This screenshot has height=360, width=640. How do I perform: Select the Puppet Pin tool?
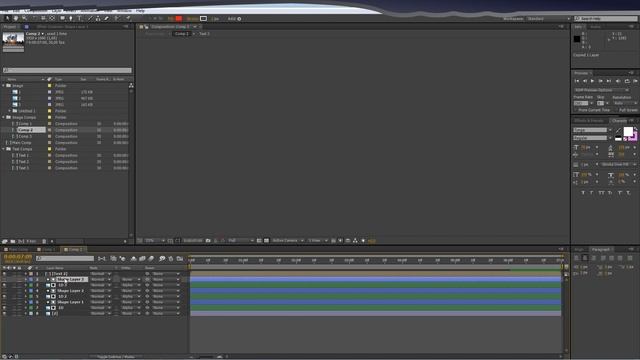tap(128, 18)
